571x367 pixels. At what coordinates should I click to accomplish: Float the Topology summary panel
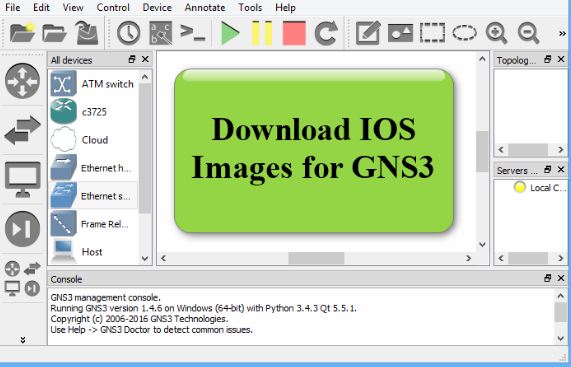pyautogui.click(x=547, y=59)
